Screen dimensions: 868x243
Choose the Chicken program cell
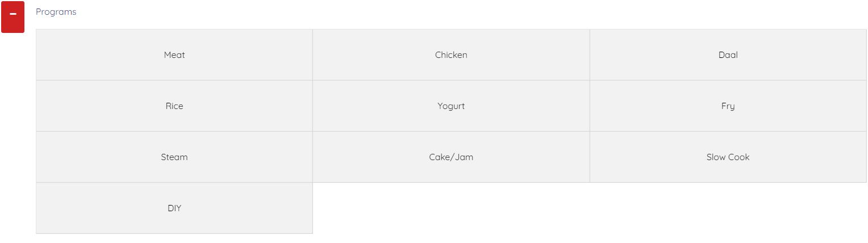pyautogui.click(x=451, y=55)
